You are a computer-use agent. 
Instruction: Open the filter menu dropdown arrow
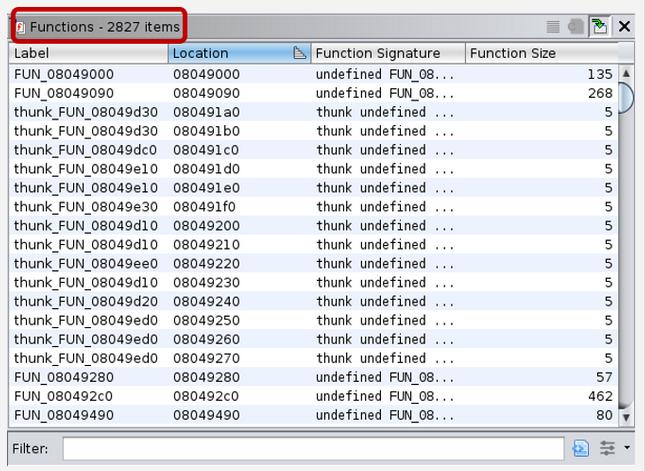[627, 449]
